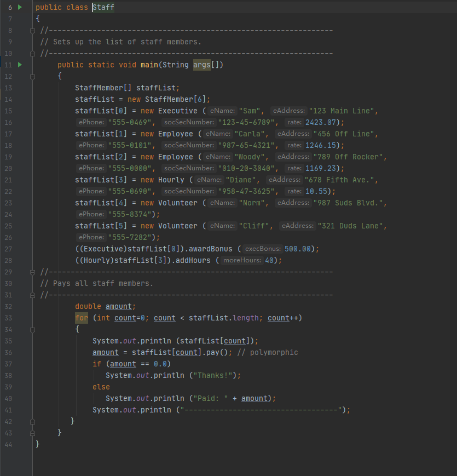Run the main method via gutter run arrow
Viewport: 457px width, 476px height.
[x=19, y=65]
